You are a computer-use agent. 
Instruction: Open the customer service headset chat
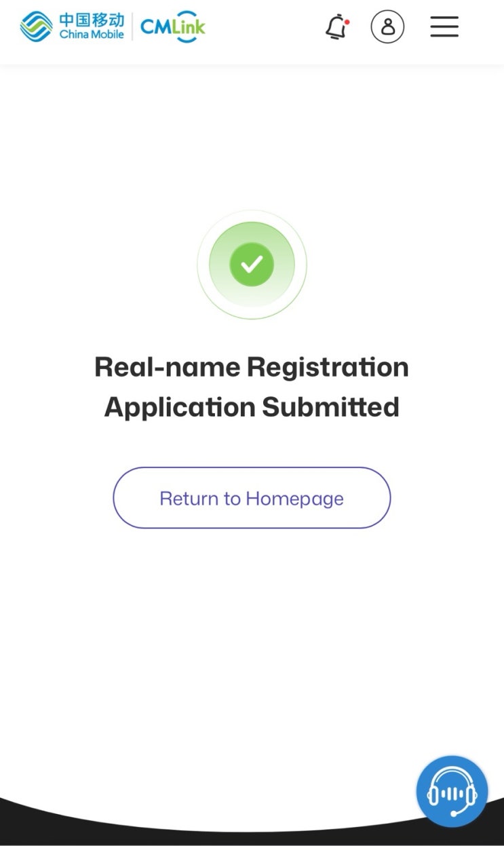coord(452,792)
